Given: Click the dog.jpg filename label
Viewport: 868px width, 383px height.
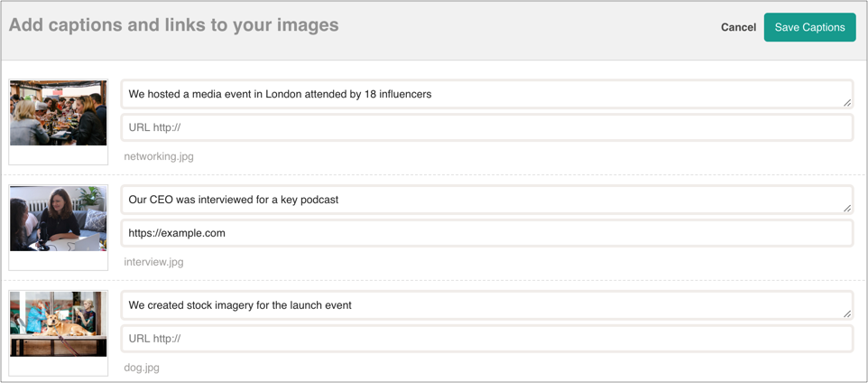Looking at the screenshot, I should pos(142,368).
